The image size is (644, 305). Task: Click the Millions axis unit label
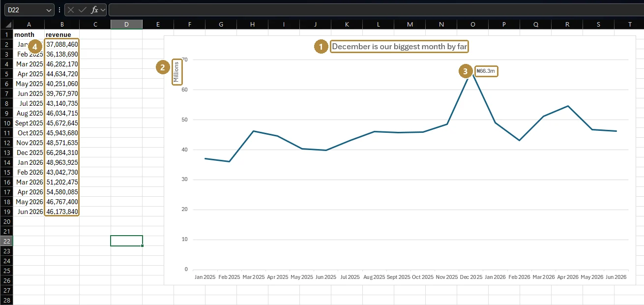176,72
